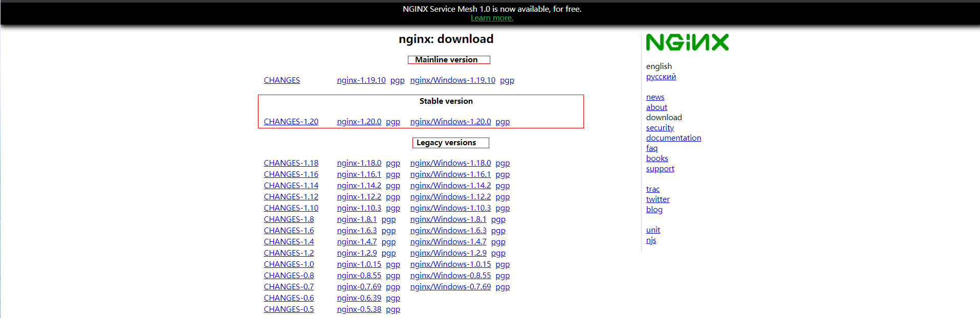Image resolution: width=980 pixels, height=318 pixels.
Task: Download nginx-0.8.55
Action: [x=359, y=276]
